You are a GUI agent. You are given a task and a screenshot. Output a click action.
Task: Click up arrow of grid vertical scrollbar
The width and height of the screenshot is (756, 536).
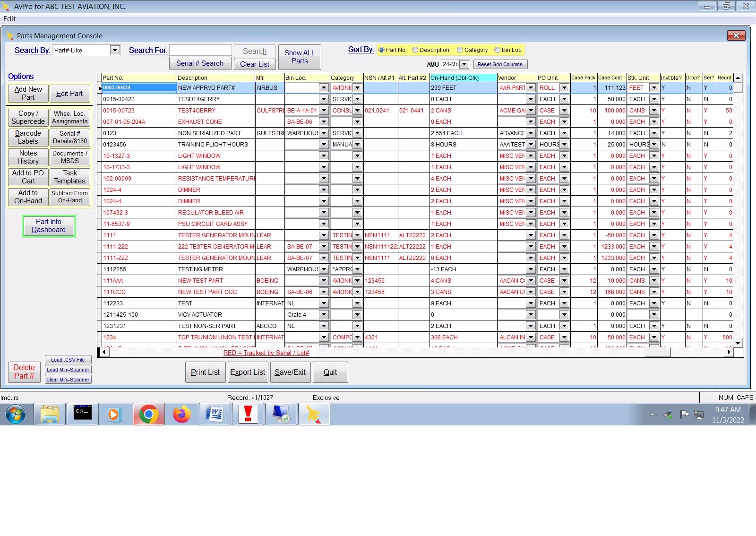point(738,78)
